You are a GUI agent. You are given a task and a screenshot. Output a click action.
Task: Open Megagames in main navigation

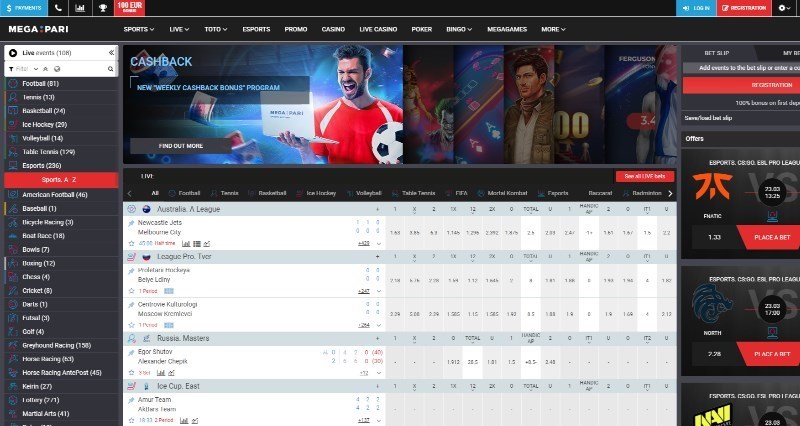pos(507,30)
